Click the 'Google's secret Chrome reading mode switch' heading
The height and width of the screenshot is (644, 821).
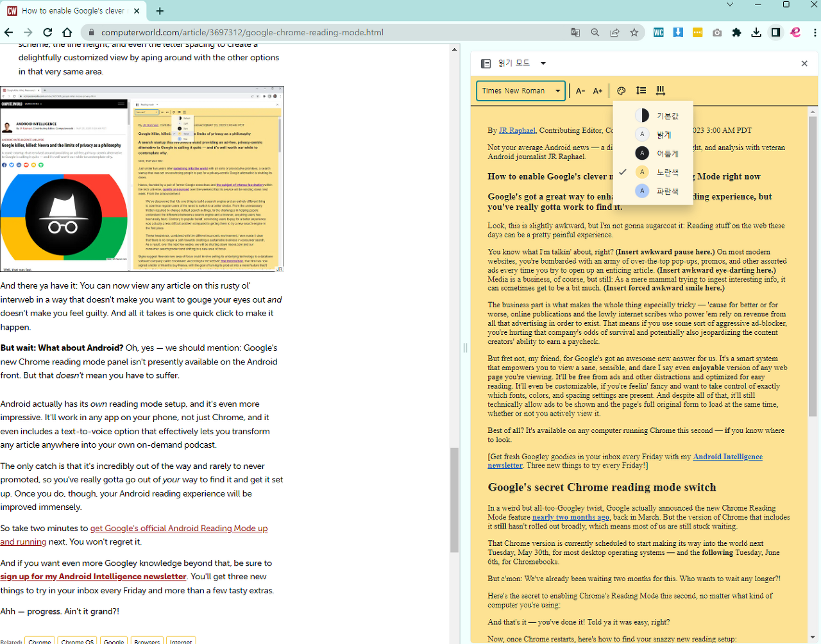click(602, 487)
